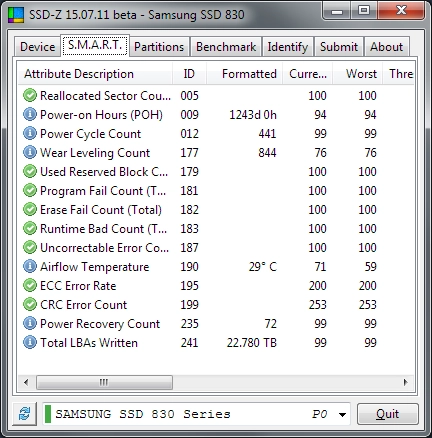432x438 pixels.
Task: Click the info icon beside Power-on Hours
Action: (x=30, y=114)
